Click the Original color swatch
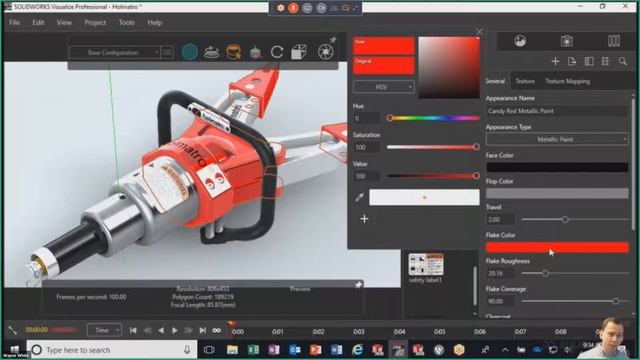The height and width of the screenshot is (360, 640). (384, 66)
